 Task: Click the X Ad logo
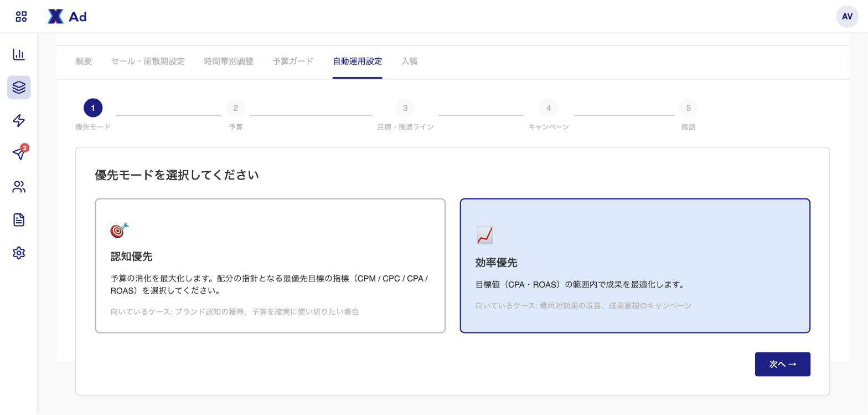pos(67,17)
